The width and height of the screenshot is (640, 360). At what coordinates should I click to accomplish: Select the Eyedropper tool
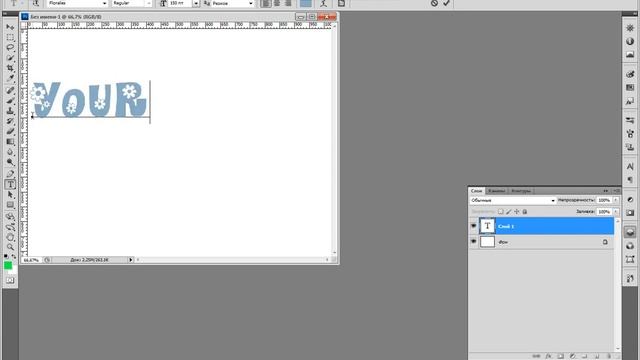[x=10, y=78]
